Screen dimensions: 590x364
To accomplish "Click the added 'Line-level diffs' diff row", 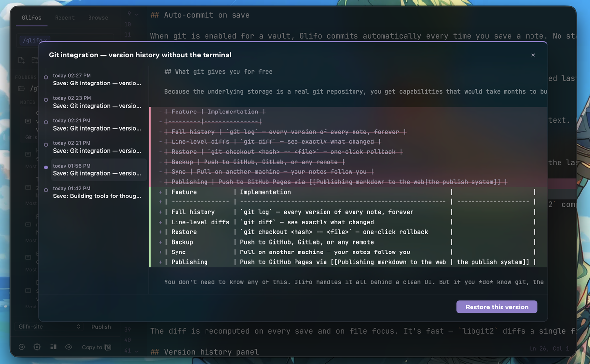I will (348, 222).
